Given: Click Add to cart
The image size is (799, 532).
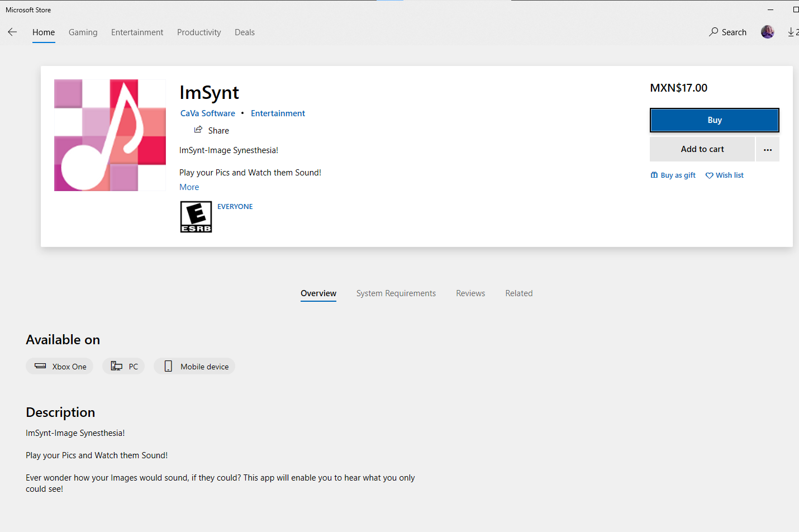Looking at the screenshot, I should click(x=702, y=149).
